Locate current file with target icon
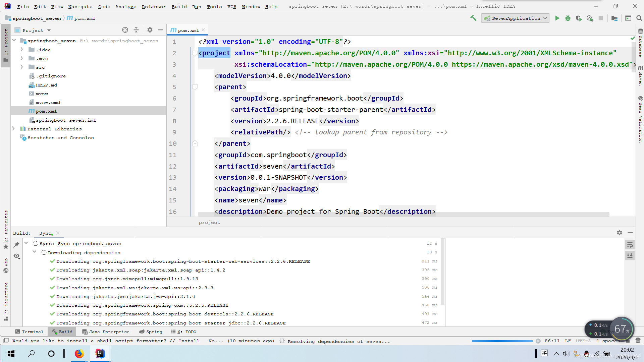The image size is (644, 362). click(x=125, y=30)
